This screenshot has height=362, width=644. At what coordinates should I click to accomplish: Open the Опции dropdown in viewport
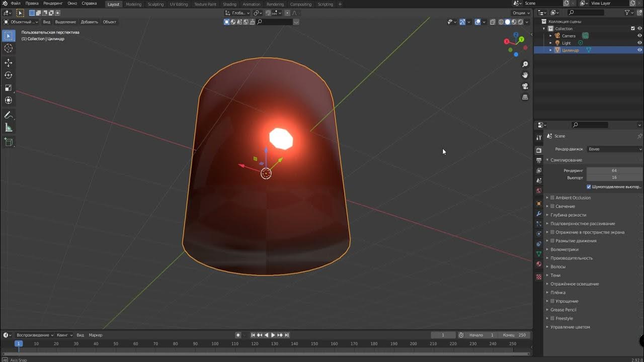tap(520, 13)
